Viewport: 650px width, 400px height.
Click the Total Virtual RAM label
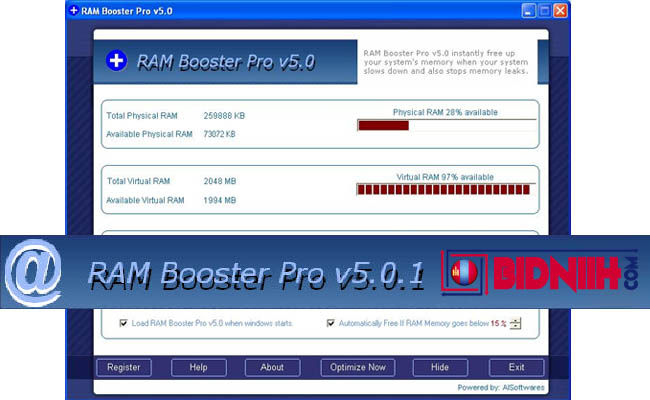[x=138, y=181]
